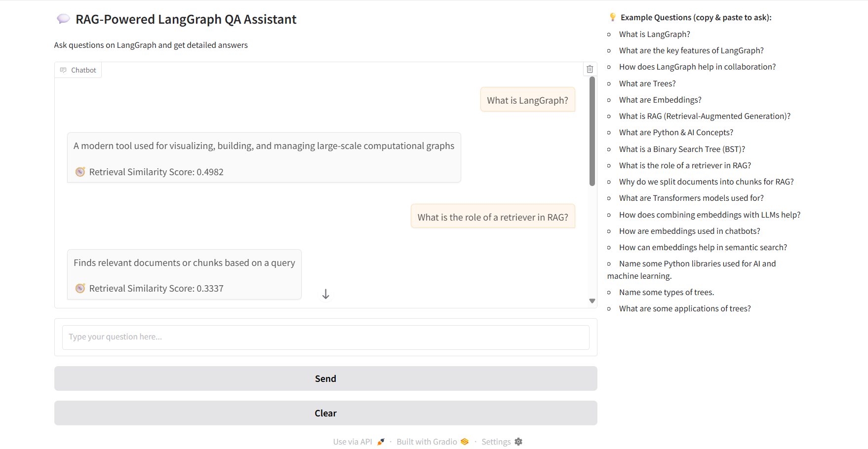
Task: Click example 'What are Embeddings?'
Action: point(660,100)
